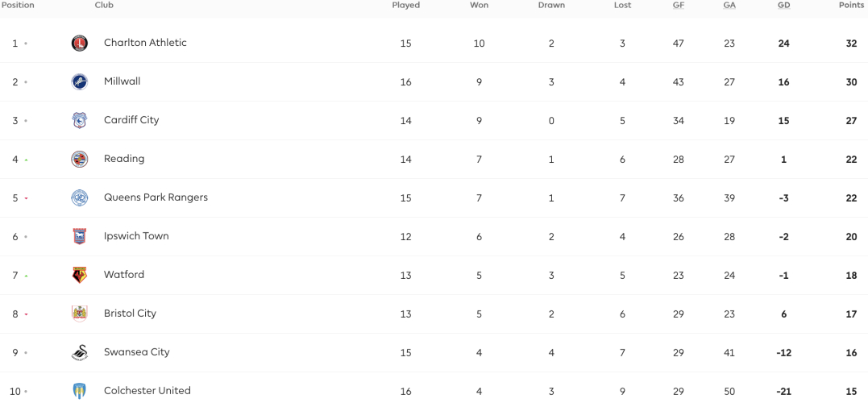Open the Colchester United badge
This screenshot has width=868, height=403.
point(80,392)
